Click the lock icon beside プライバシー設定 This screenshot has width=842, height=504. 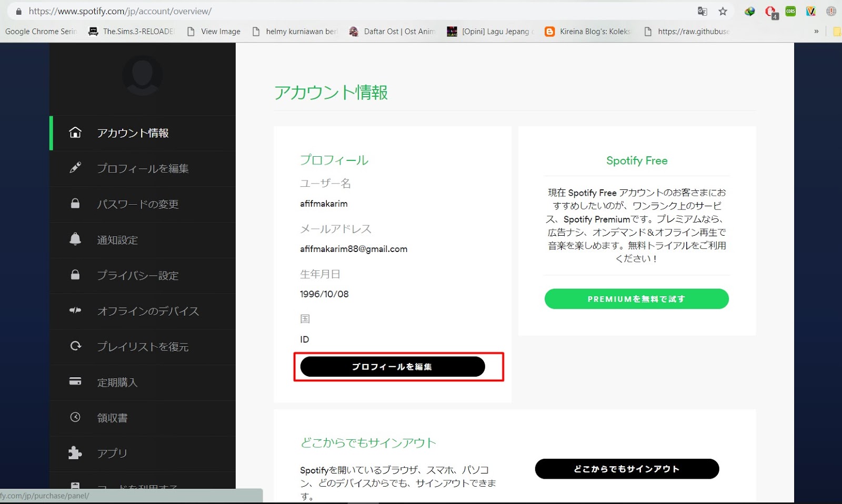pos(75,275)
